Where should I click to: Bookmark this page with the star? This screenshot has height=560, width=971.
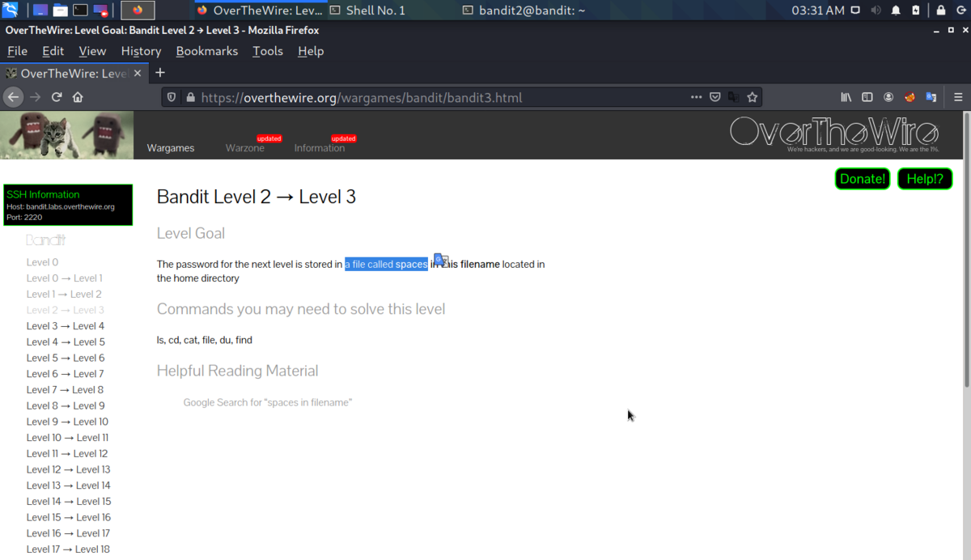[x=753, y=97]
